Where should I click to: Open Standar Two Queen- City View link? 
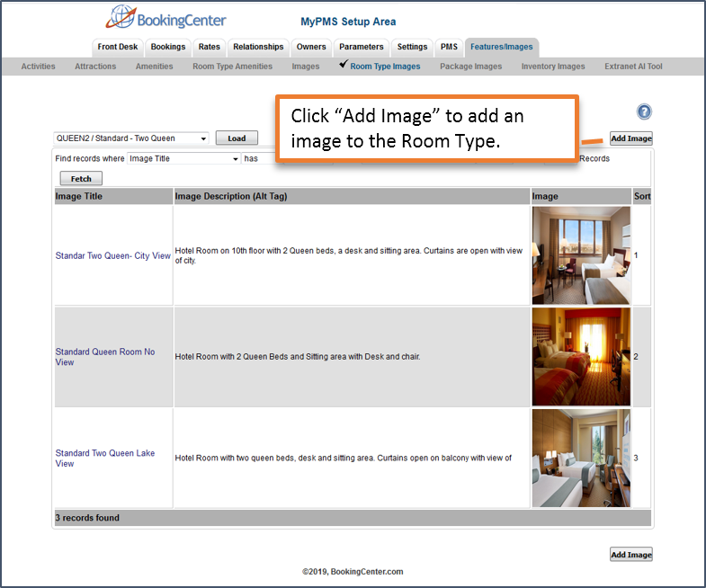point(112,255)
